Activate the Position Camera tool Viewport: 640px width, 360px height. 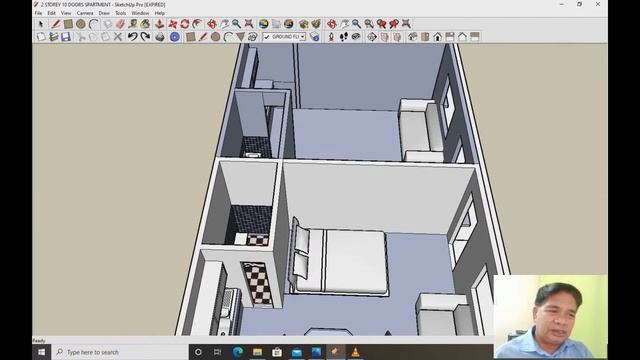(331, 37)
